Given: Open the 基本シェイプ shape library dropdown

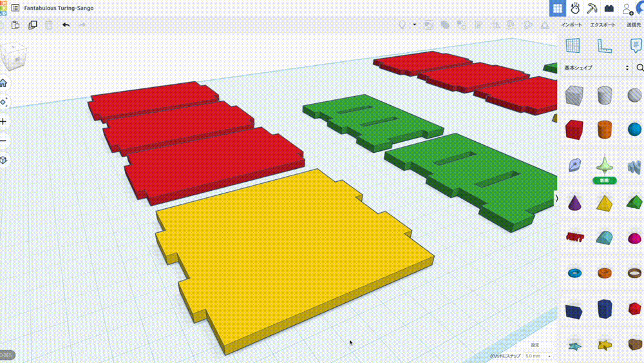Looking at the screenshot, I should point(596,68).
